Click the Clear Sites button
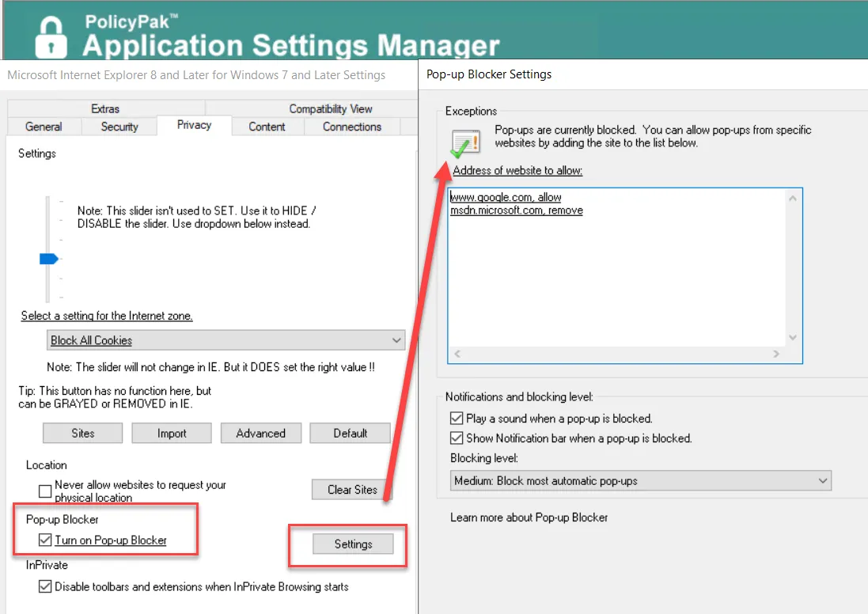Viewport: 868px width, 614px height. point(352,490)
